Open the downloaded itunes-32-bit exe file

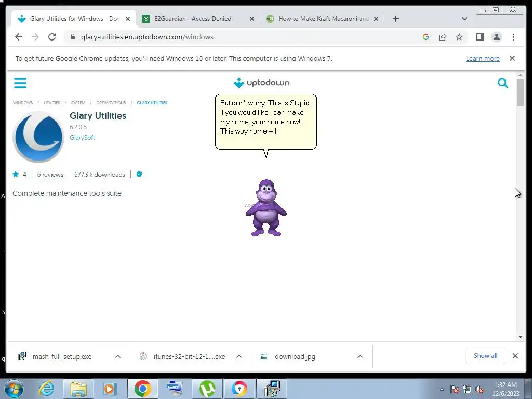[189, 356]
